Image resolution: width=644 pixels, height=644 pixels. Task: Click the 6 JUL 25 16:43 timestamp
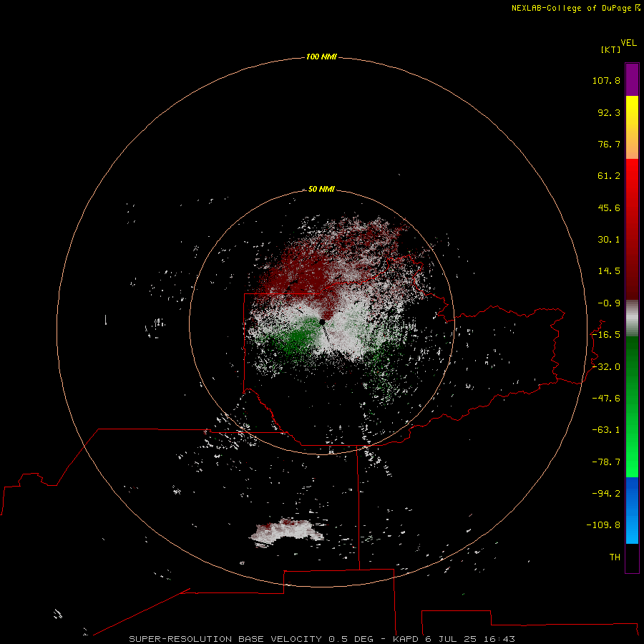[470, 639]
